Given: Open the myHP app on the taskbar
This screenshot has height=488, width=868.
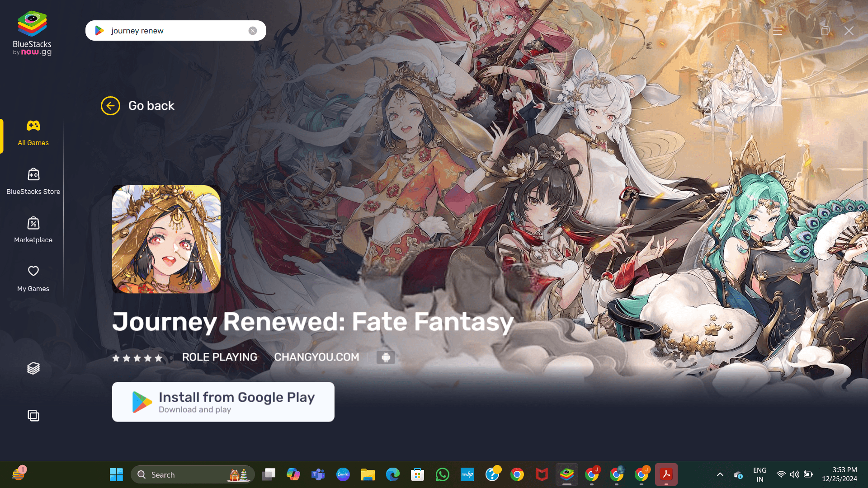Looking at the screenshot, I should 467,474.
